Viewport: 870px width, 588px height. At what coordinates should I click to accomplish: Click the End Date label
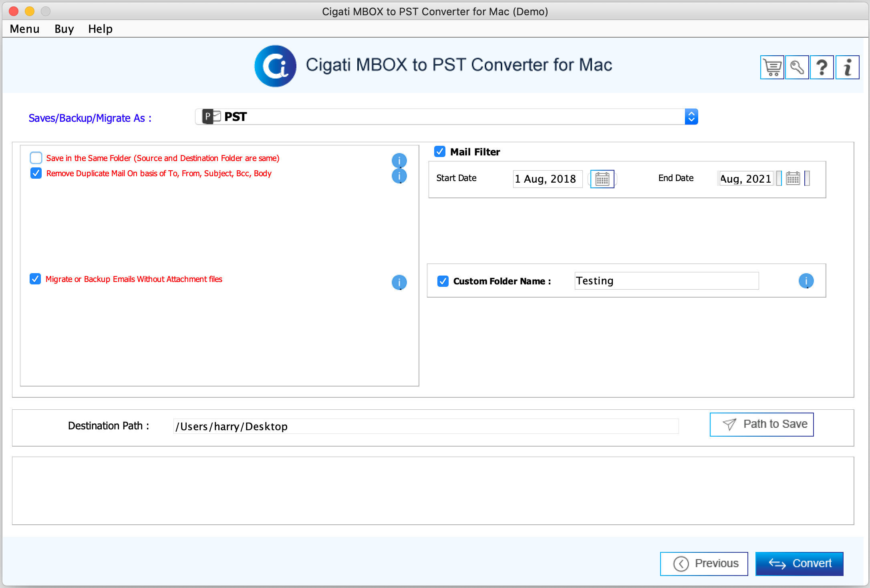pyautogui.click(x=676, y=178)
